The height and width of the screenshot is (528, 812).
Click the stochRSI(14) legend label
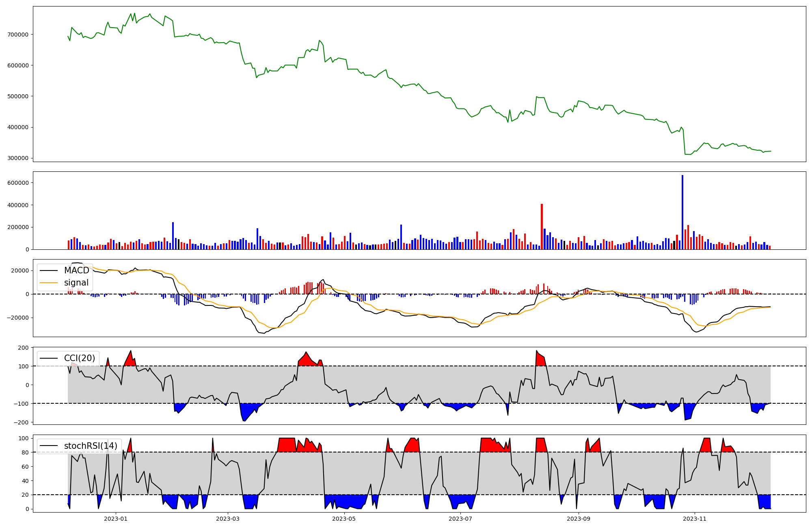tap(91, 446)
